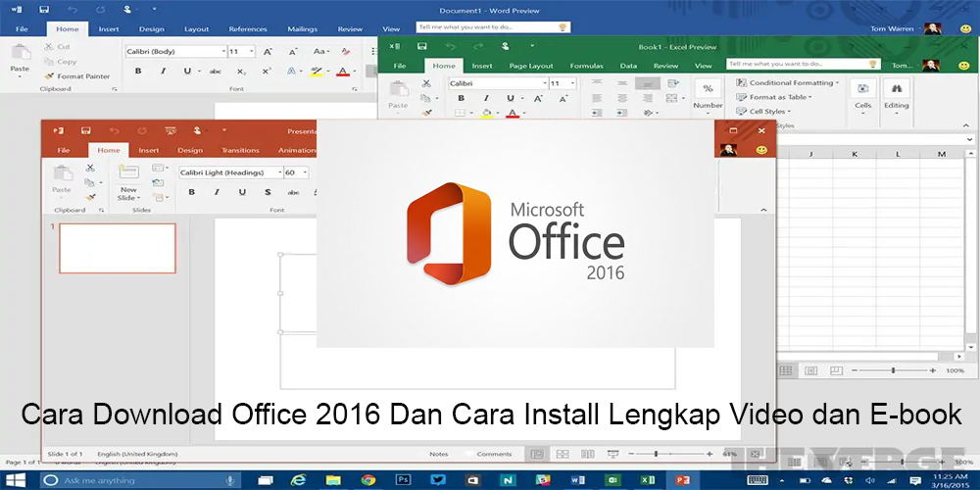Toggle Bold in PowerPoint ribbon
Viewport: 980px width, 490px height.
[192, 192]
